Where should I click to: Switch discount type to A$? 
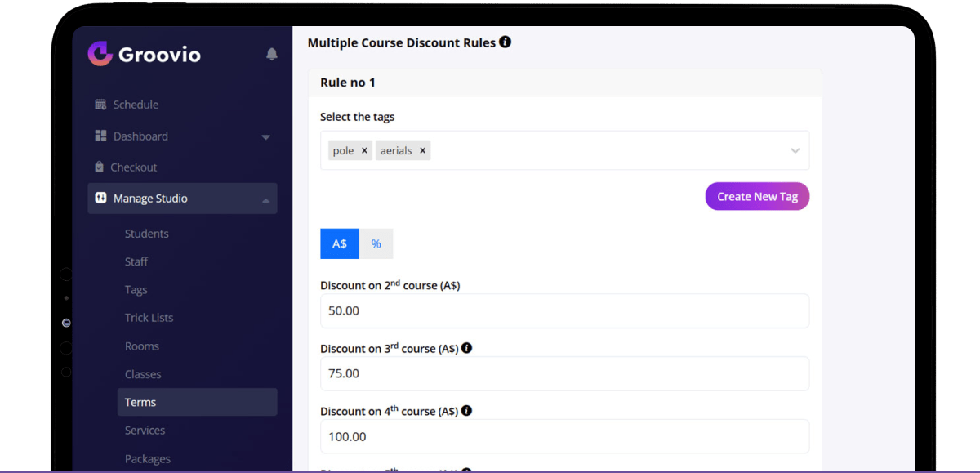pyautogui.click(x=340, y=243)
